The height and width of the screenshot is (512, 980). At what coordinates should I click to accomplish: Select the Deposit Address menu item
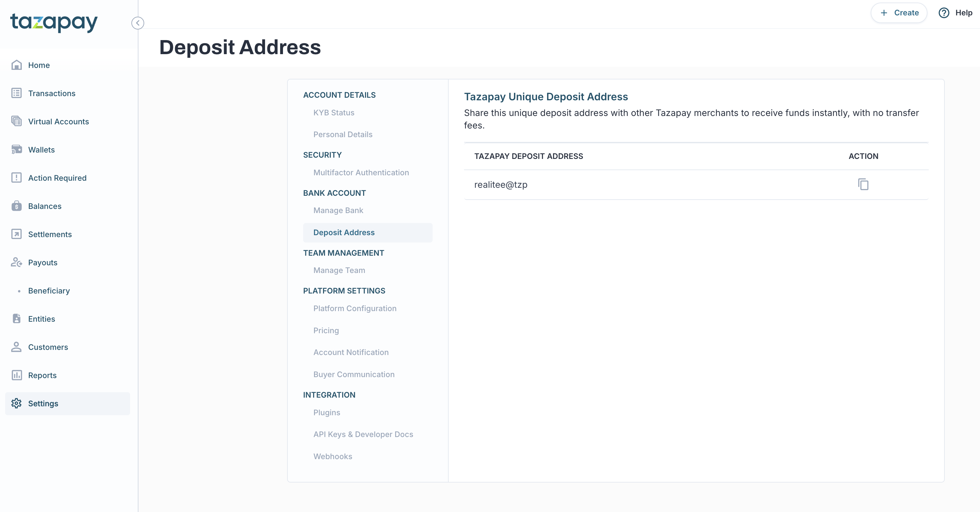pos(344,232)
